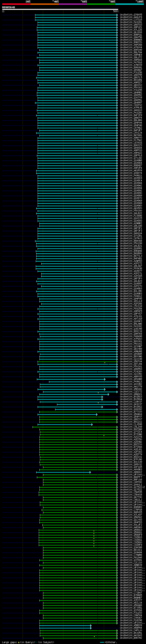Click the red 20% identity legend segment

click(x=16, y=4)
